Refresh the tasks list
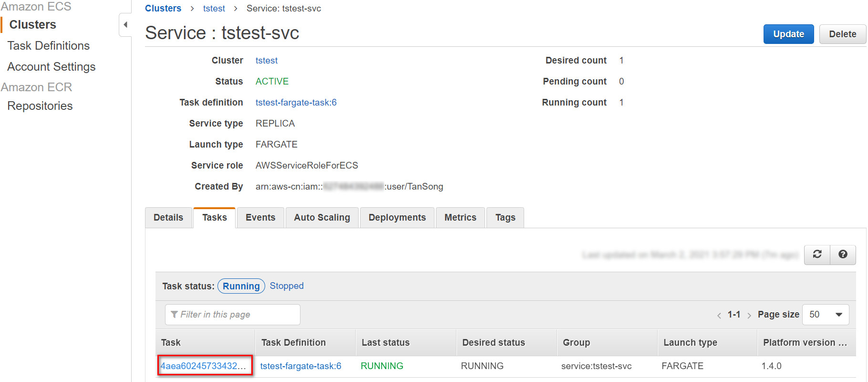868x382 pixels. click(817, 255)
